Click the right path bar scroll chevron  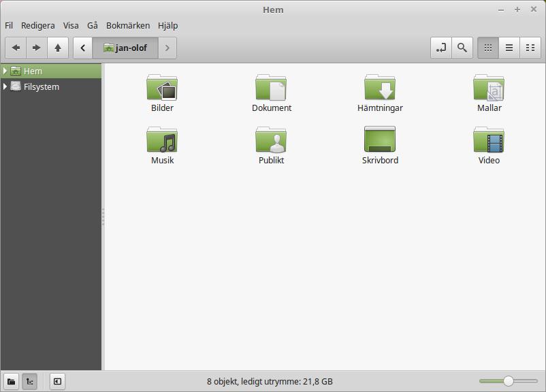[167, 48]
